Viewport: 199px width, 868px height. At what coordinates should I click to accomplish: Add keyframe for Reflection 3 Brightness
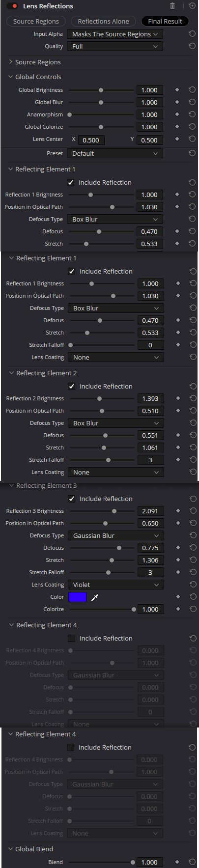point(178,511)
